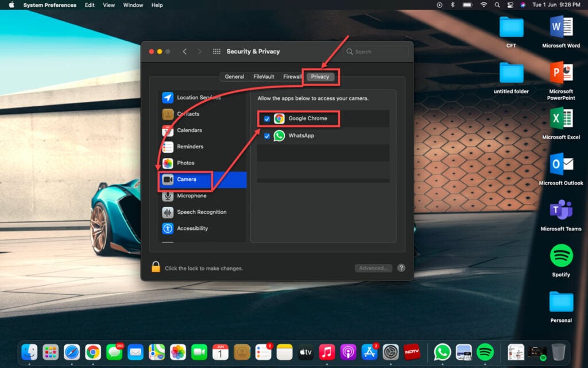Open the App Store Dock icon
The width and height of the screenshot is (588, 368).
(x=369, y=352)
